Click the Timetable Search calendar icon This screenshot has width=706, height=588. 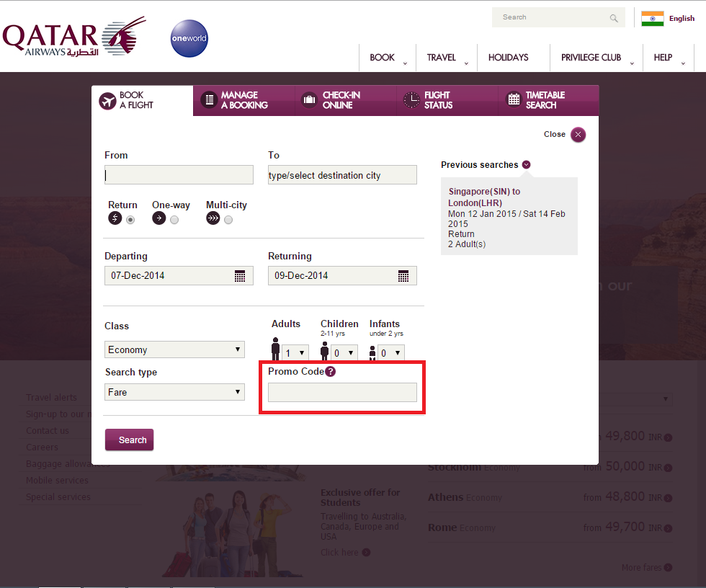[514, 99]
